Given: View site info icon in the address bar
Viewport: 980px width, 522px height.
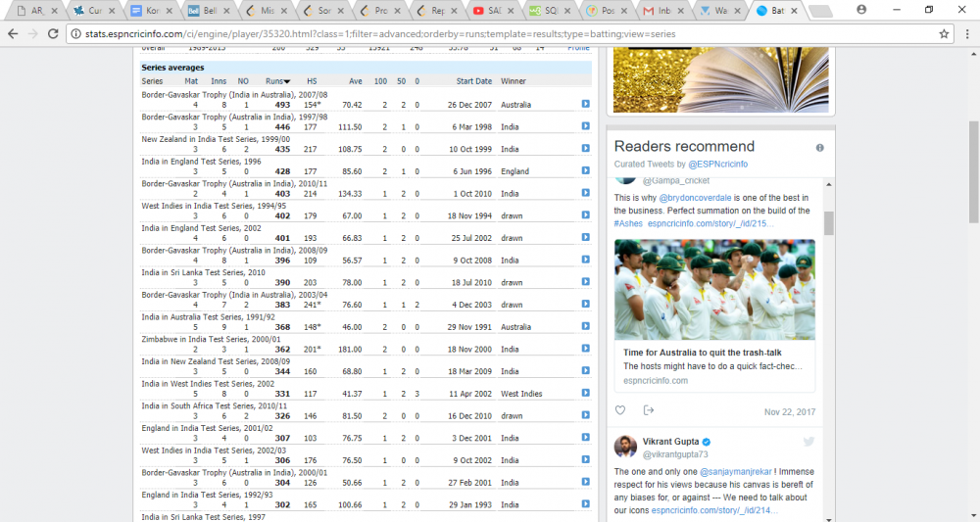Looking at the screenshot, I should [75, 33].
